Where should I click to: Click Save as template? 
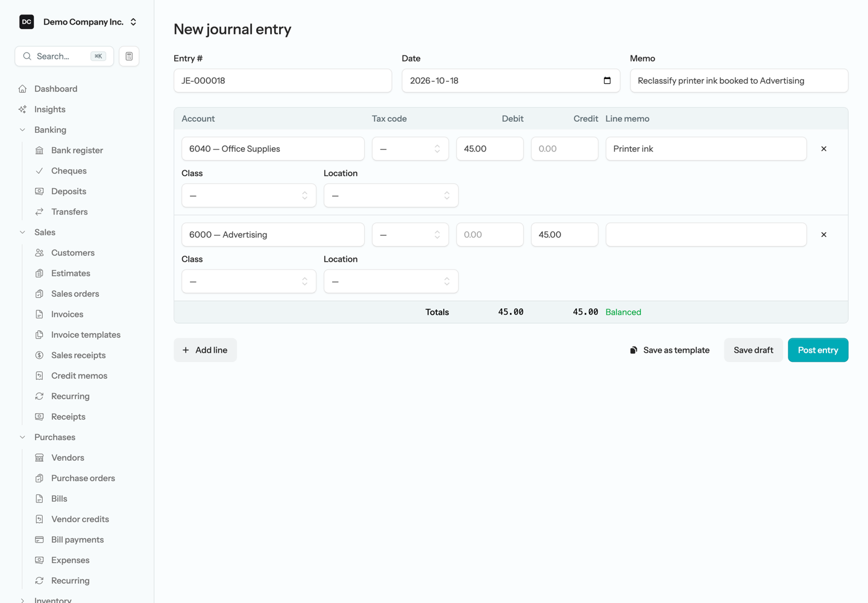(x=670, y=350)
